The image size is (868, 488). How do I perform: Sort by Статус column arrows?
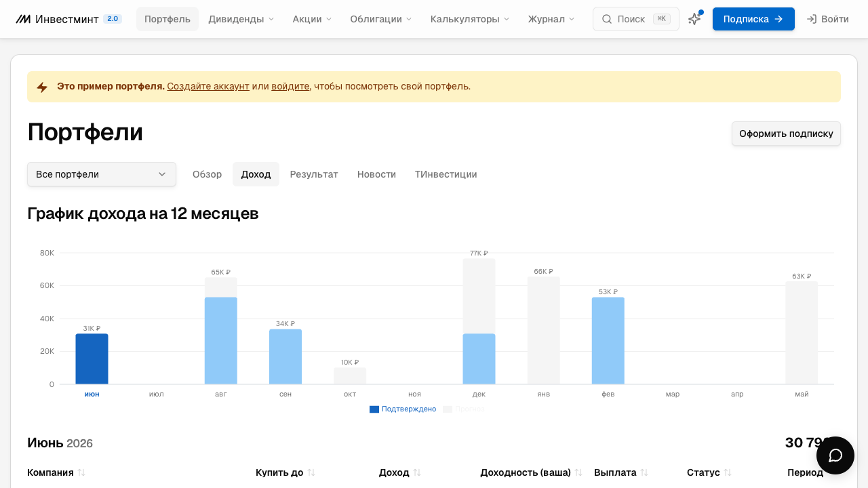tap(728, 472)
